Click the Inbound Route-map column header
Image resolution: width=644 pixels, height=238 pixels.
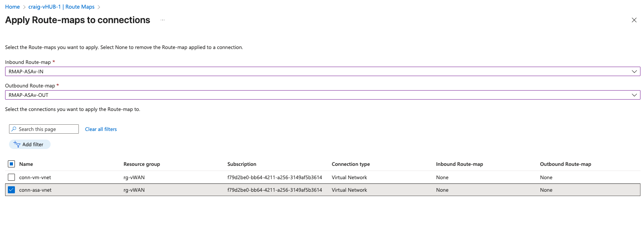(459, 164)
